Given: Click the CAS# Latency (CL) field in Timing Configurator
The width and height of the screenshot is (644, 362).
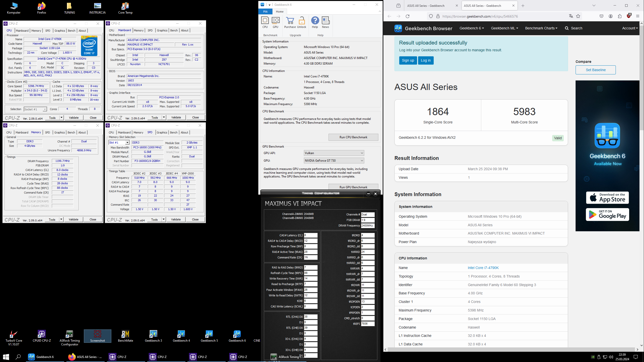Looking at the screenshot, I should (x=311, y=235).
